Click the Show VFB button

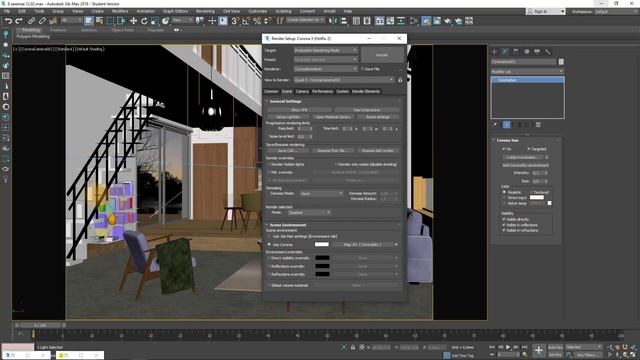pos(299,110)
